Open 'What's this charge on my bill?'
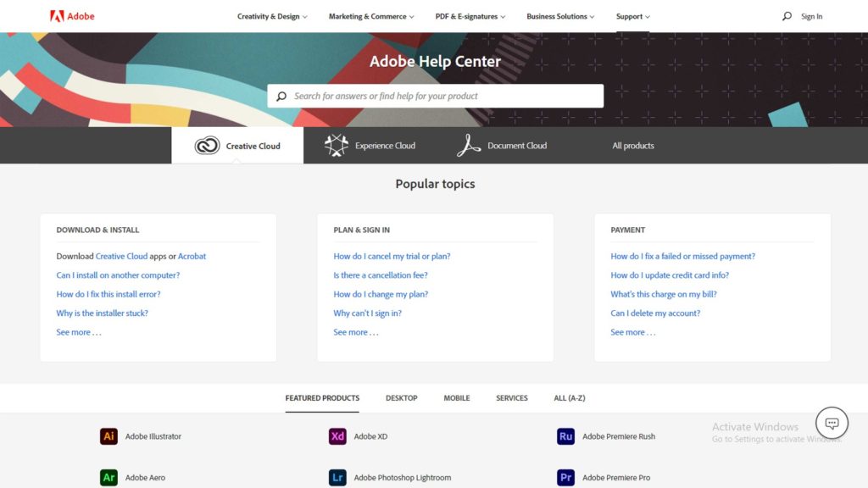 point(663,294)
